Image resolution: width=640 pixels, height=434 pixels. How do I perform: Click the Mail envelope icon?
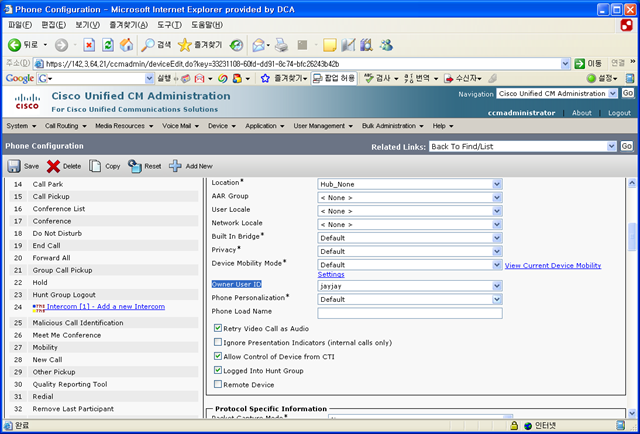(x=258, y=45)
